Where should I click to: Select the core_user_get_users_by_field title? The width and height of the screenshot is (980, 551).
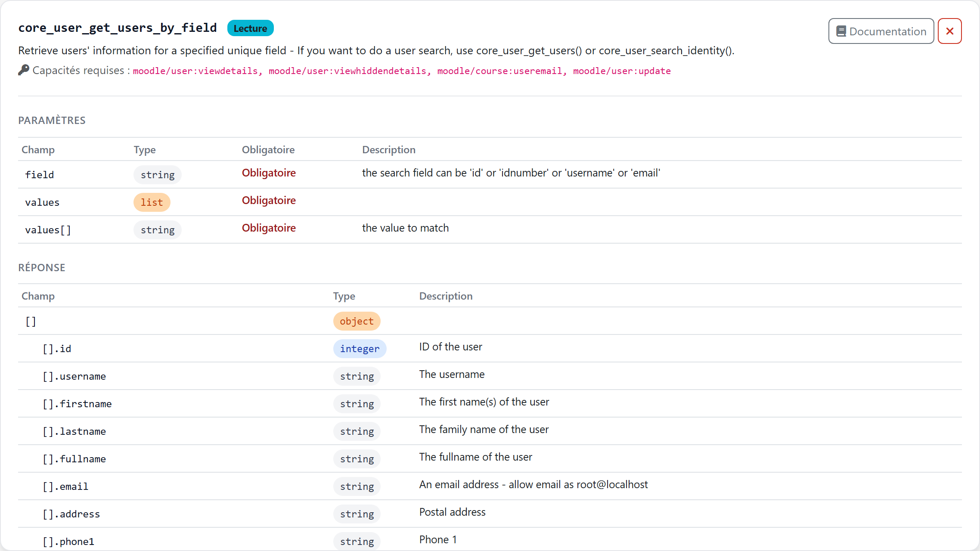pos(118,28)
